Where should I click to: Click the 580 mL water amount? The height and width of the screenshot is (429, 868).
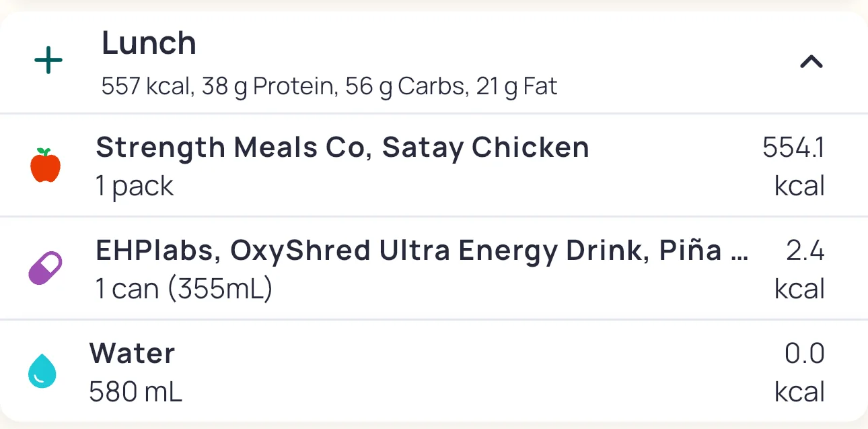pos(135,392)
